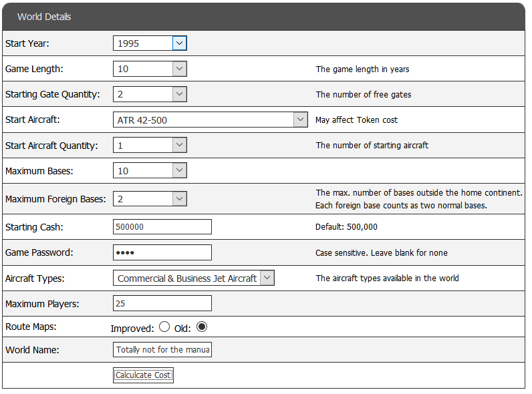Open Start Aircraft Quantity dropdown
Image resolution: width=532 pixels, height=394 pixels.
pos(150,145)
